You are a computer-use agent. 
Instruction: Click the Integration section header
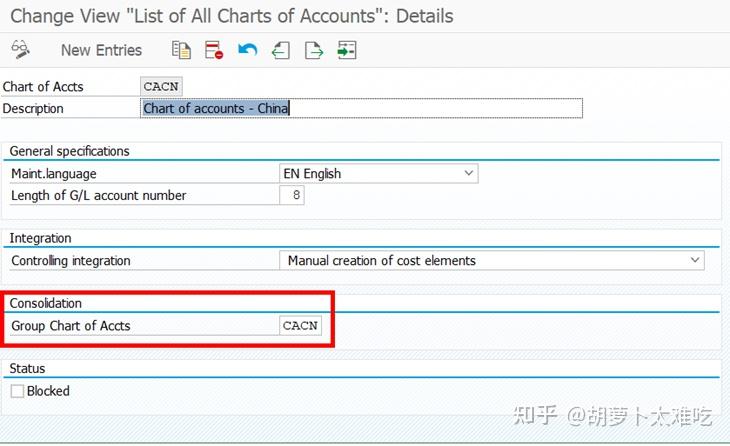tap(40, 238)
